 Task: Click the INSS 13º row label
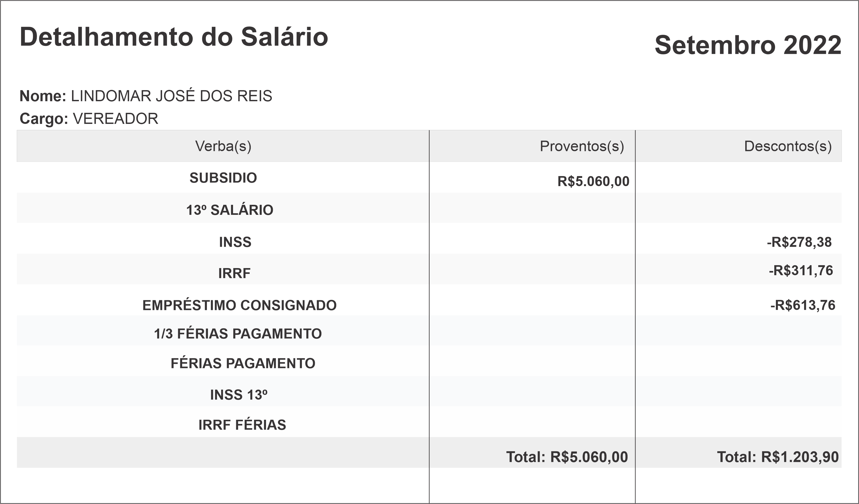click(239, 395)
